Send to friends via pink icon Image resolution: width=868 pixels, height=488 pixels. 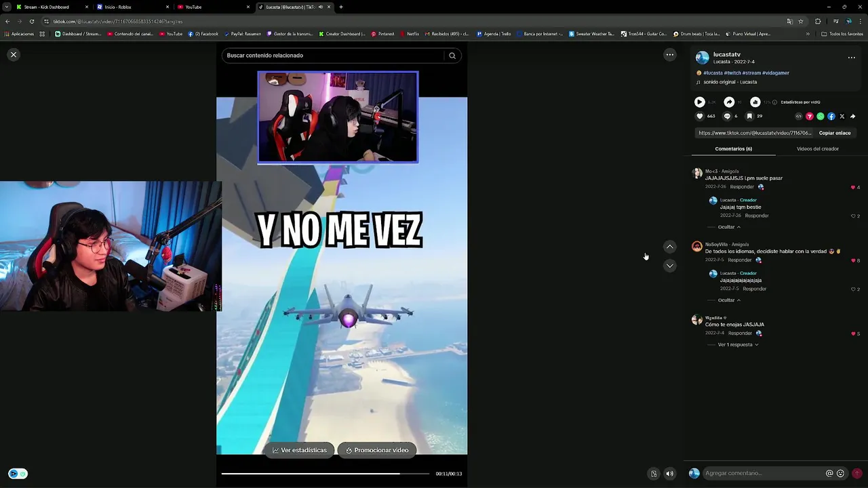click(809, 116)
